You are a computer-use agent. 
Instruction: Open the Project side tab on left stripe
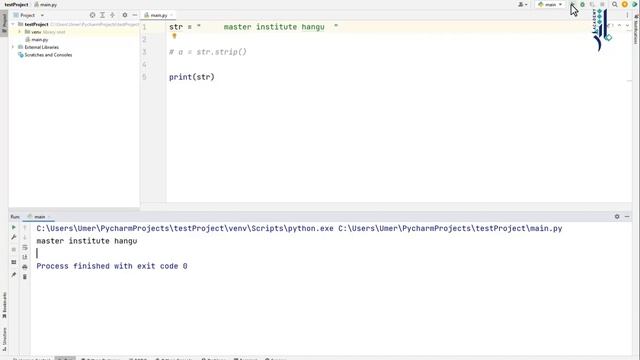4,24
